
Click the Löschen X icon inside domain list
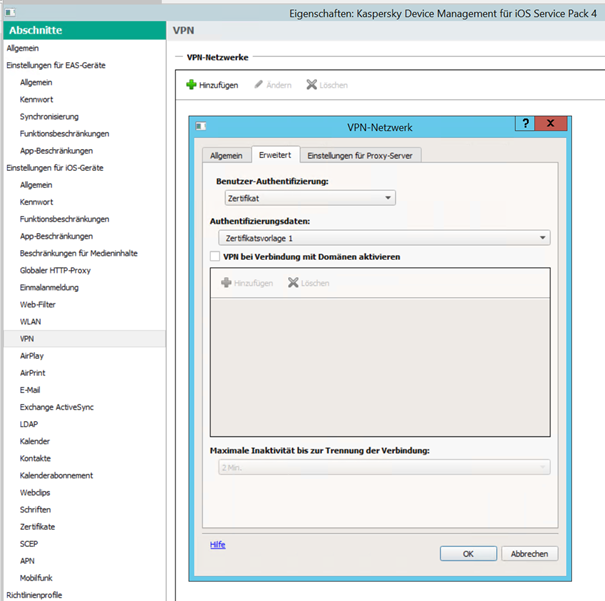[293, 283]
